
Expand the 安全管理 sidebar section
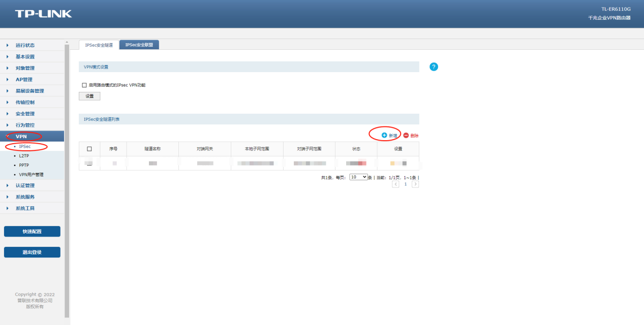[x=25, y=114]
